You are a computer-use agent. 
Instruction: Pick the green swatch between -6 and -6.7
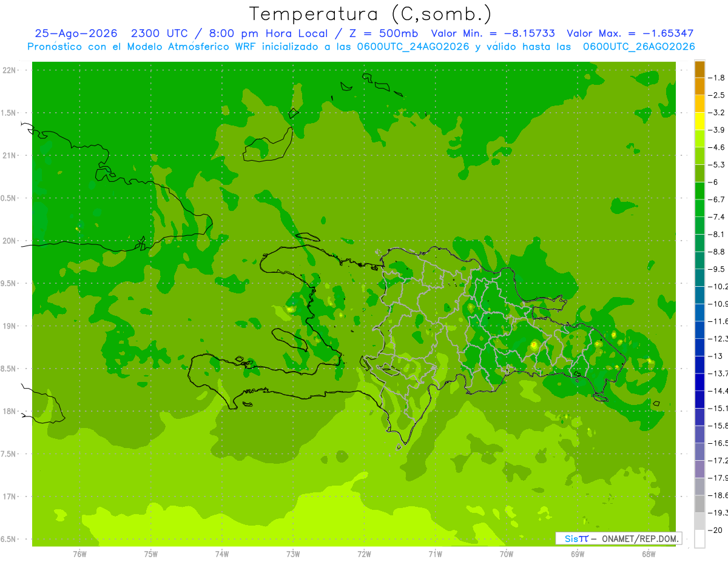[x=699, y=190]
